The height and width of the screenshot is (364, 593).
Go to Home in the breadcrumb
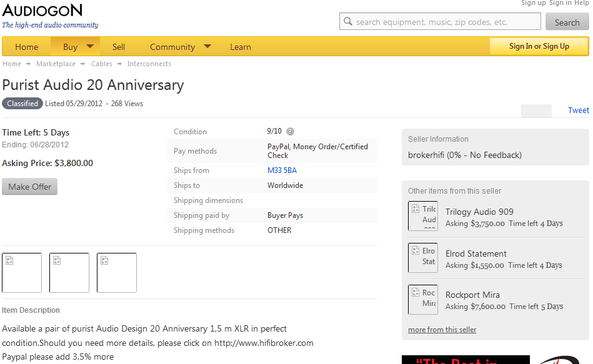coord(12,64)
